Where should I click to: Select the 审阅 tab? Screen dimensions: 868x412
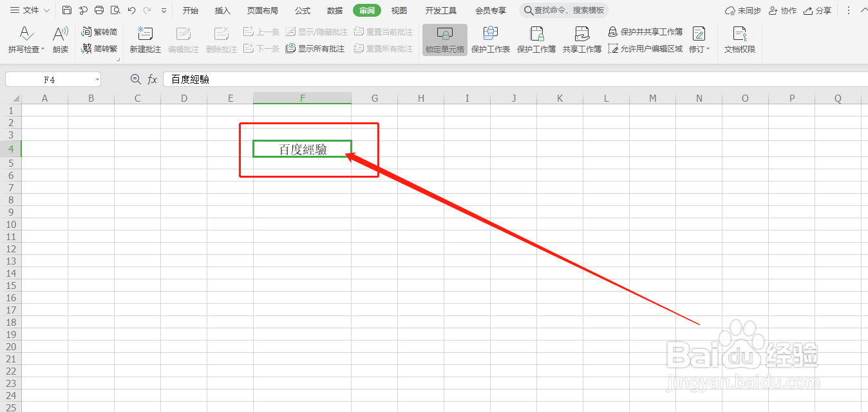pyautogui.click(x=367, y=10)
